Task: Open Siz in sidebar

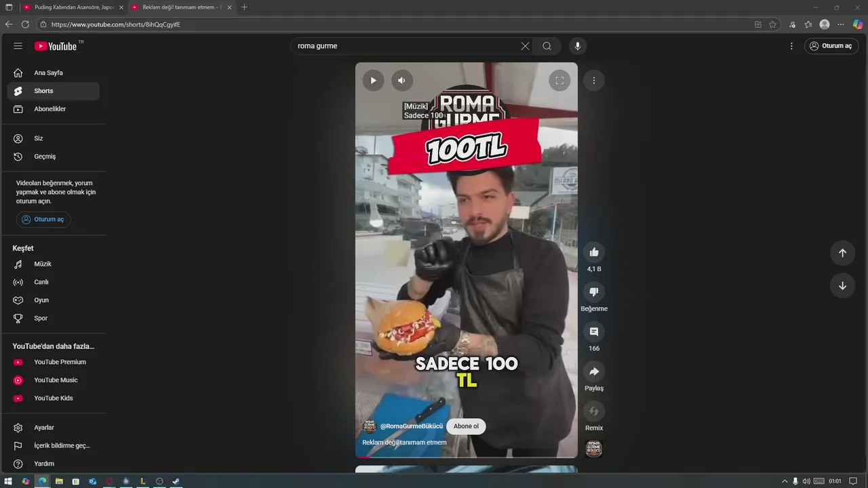Action: (x=54, y=138)
